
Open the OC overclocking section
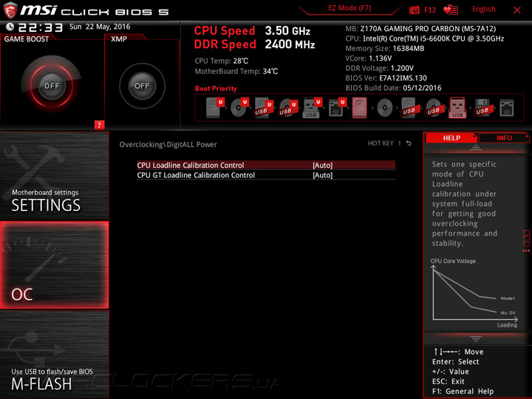tap(54, 265)
